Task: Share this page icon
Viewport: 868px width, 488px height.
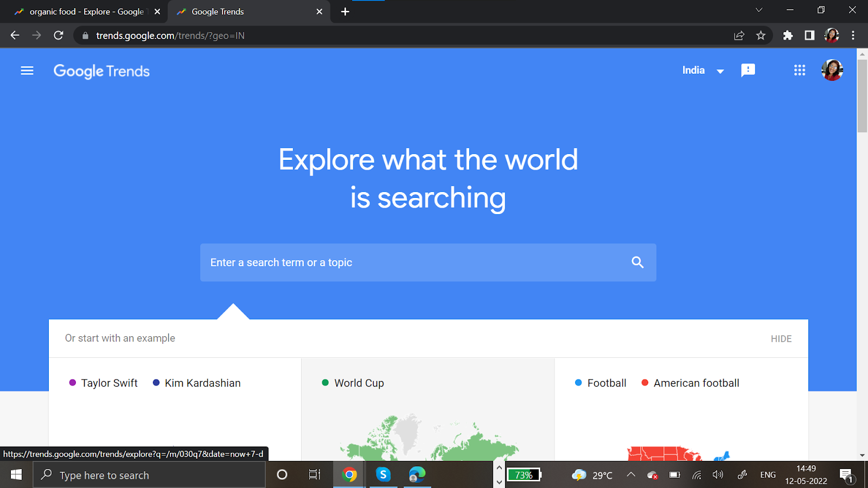Action: coord(739,35)
